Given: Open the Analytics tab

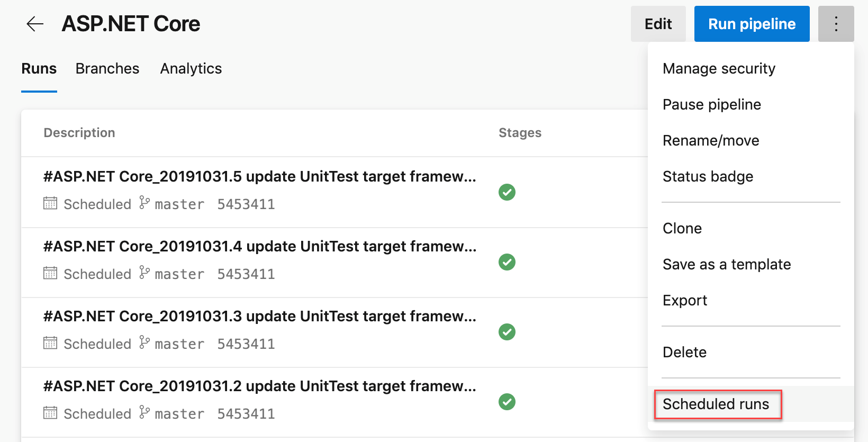Looking at the screenshot, I should point(191,68).
